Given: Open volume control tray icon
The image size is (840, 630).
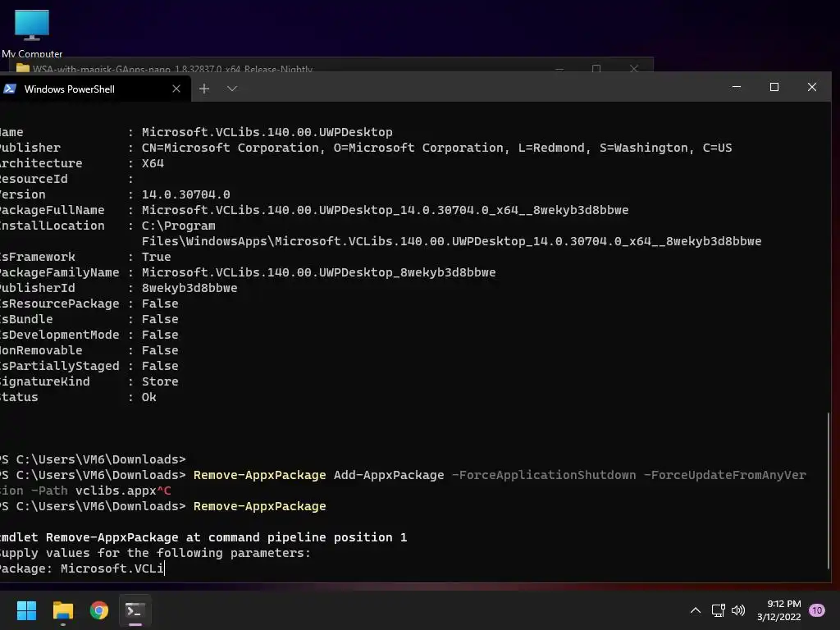Looking at the screenshot, I should click(738, 610).
